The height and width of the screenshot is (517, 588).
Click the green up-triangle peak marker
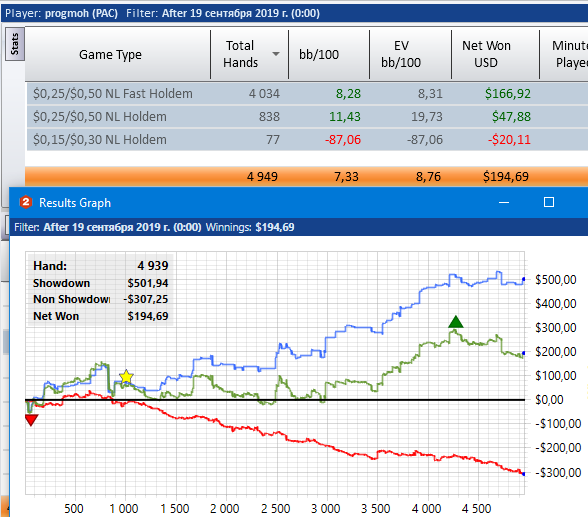[x=456, y=322]
